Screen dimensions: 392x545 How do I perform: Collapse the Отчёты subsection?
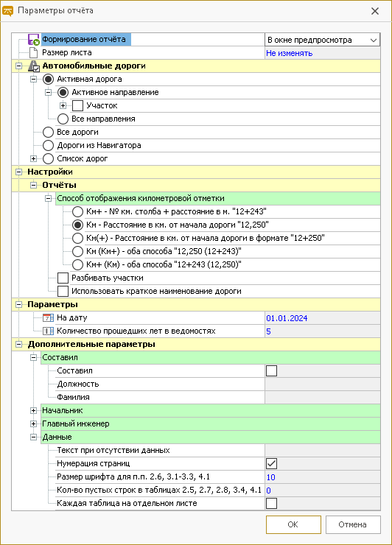click(x=33, y=185)
